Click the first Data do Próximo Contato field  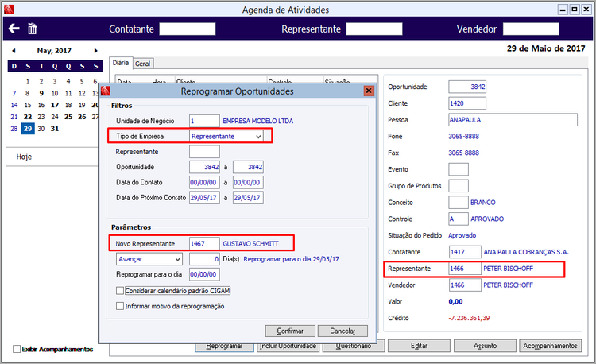pyautogui.click(x=204, y=198)
